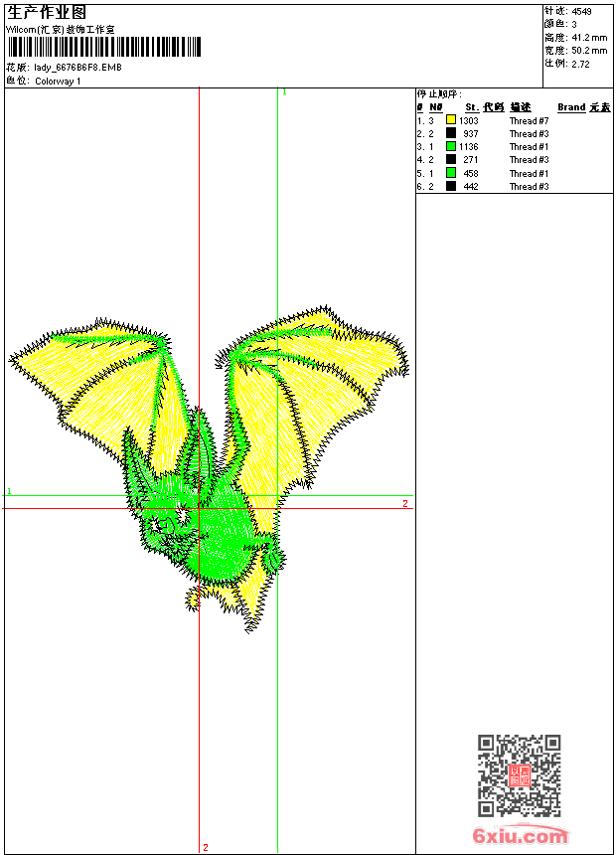Click the Colorway 1 label
This screenshot has height=855, width=616.
tap(58, 81)
